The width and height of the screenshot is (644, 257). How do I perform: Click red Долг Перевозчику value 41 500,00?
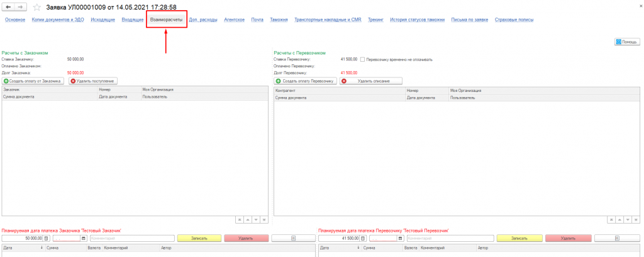coord(349,72)
